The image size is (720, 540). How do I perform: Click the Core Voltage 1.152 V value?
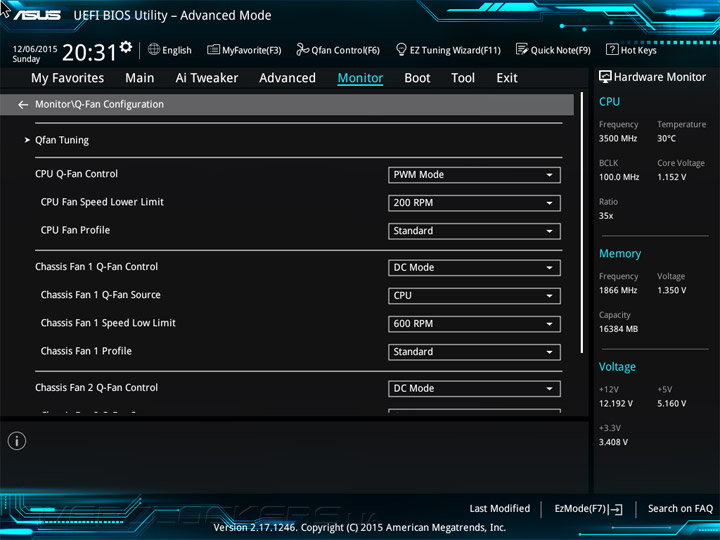pos(671,177)
